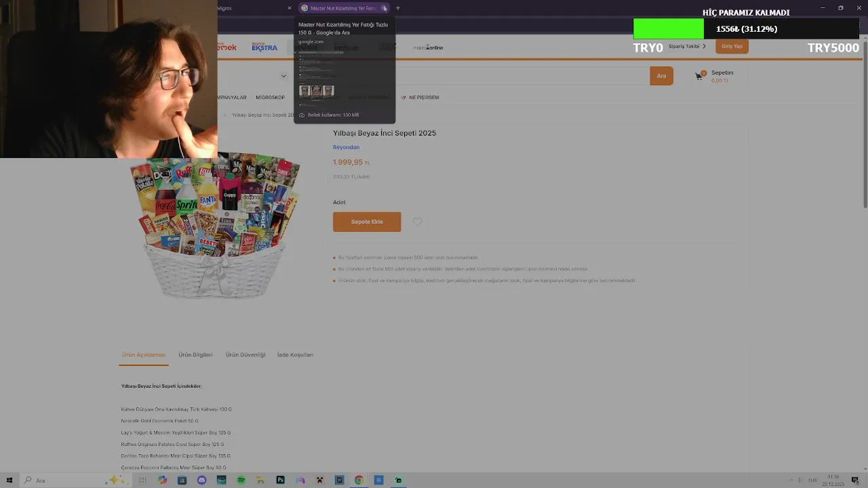Click the Kahve Dünyası Türk Kahvesi 100 G line

pyautogui.click(x=176, y=409)
